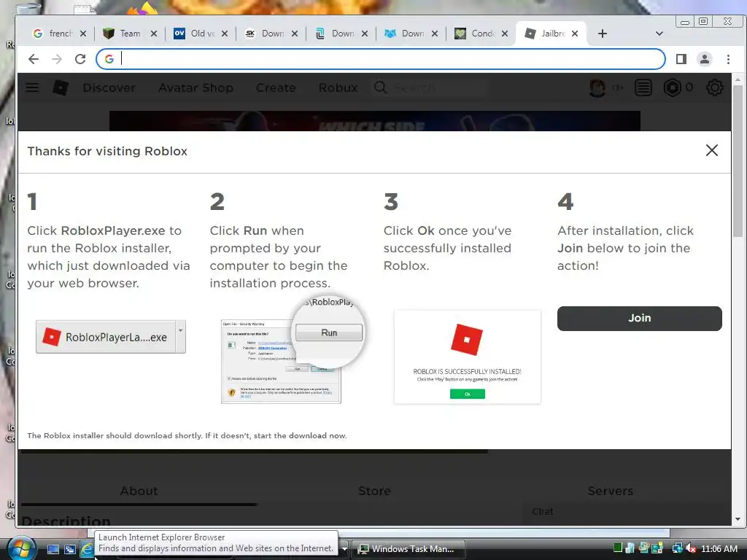Switch to the Cond tab
The image size is (747, 560).
coord(481,34)
